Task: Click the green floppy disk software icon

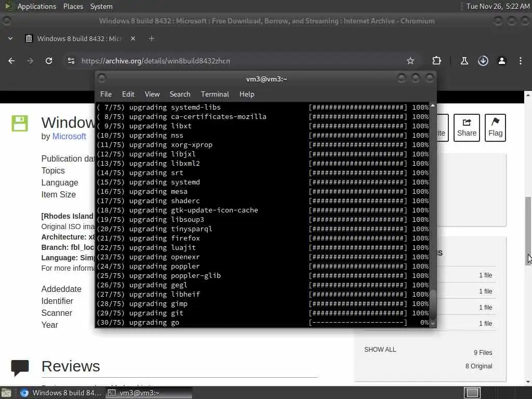Action: point(20,123)
